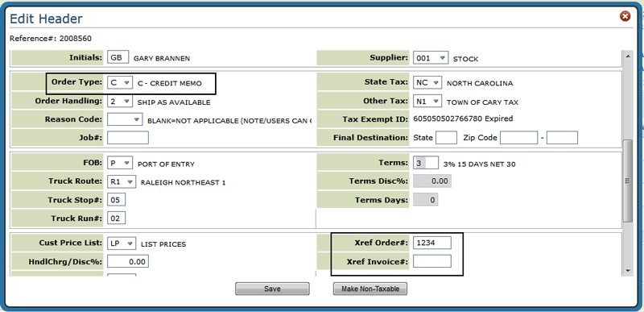Viewport: 644px width, 312px height.
Task: Click the Xref Order# field
Action: pyautogui.click(x=432, y=243)
